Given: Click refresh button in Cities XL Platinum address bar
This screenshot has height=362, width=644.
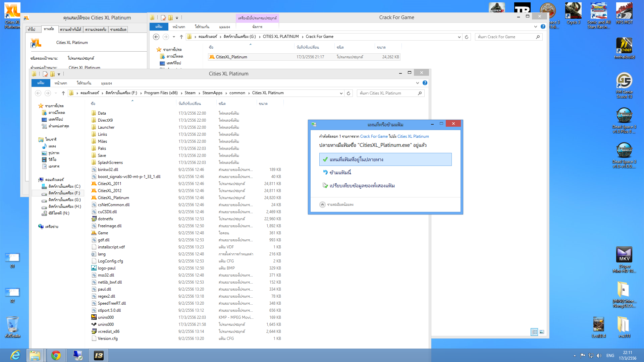Looking at the screenshot, I should click(348, 93).
